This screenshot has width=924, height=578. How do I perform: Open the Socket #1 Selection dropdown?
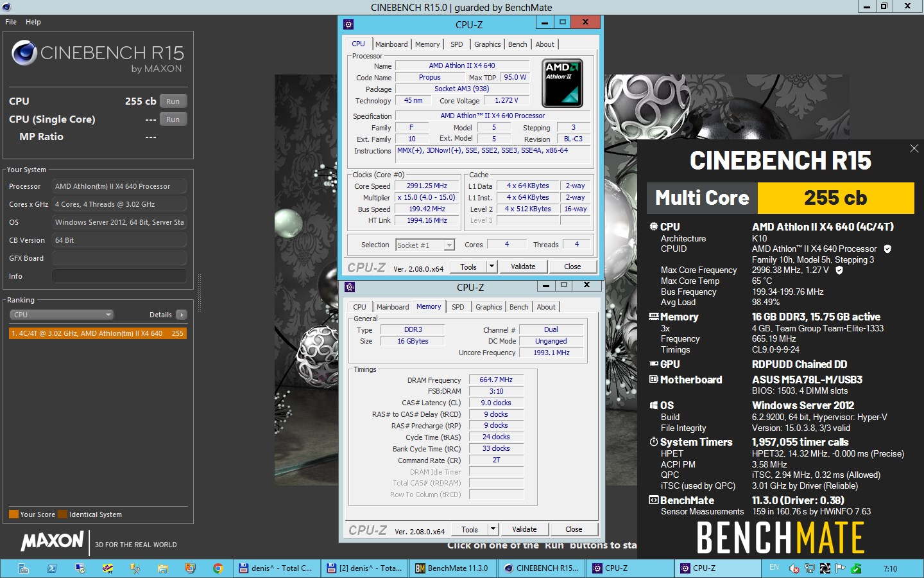click(425, 245)
